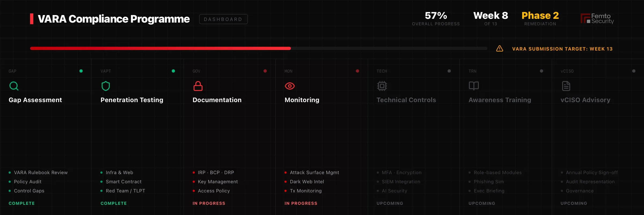Click the Phase 2 Remediation indicator
644x215 pixels.
click(x=540, y=19)
